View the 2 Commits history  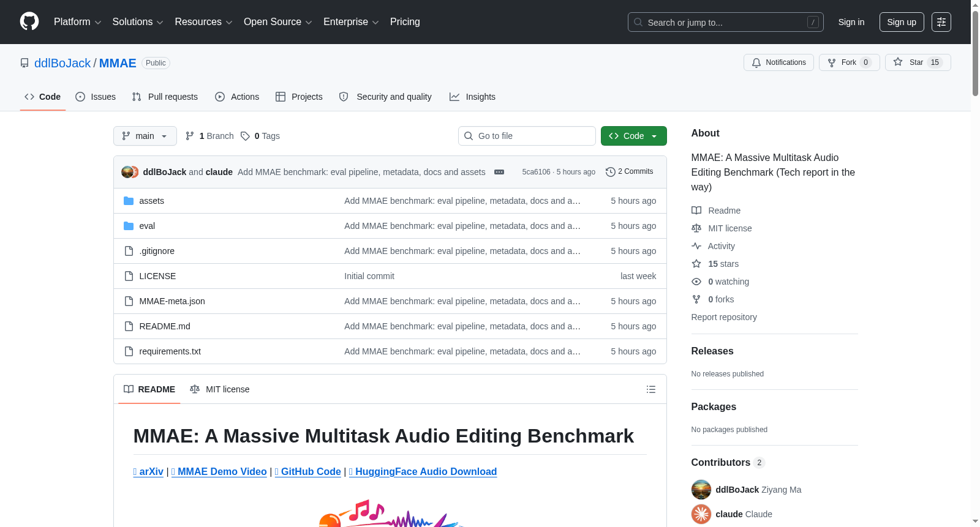click(629, 171)
